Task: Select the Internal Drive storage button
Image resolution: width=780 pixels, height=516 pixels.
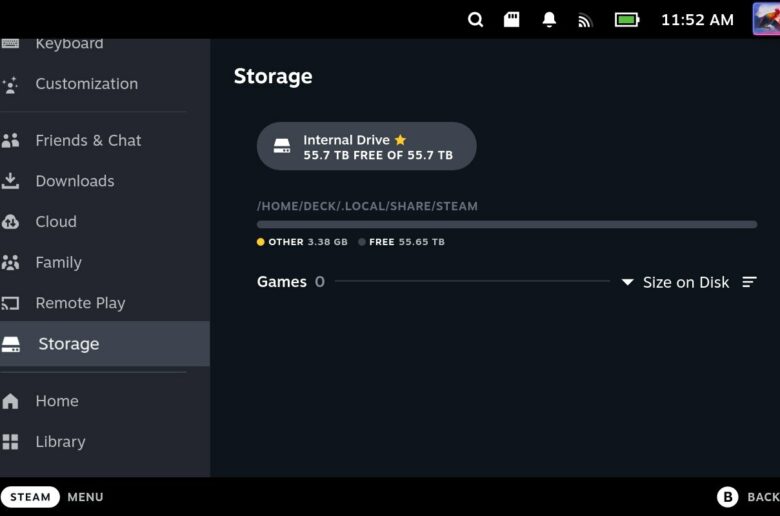Action: pos(367,146)
